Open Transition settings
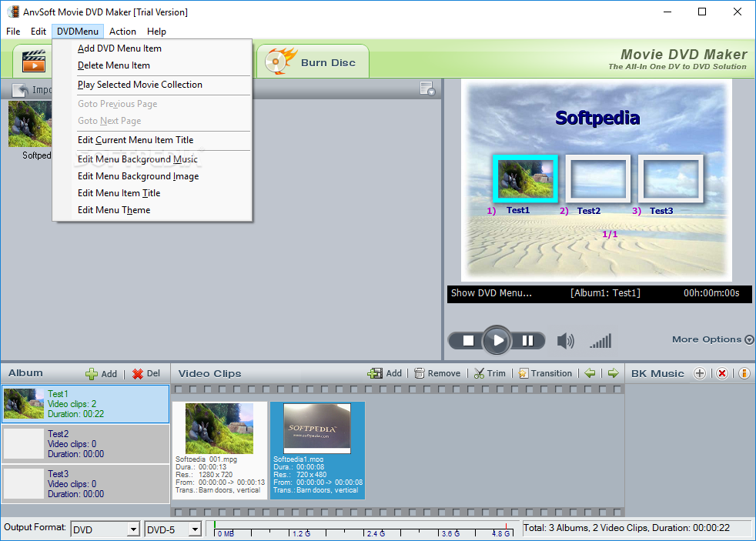The width and height of the screenshot is (756, 541). (x=545, y=373)
